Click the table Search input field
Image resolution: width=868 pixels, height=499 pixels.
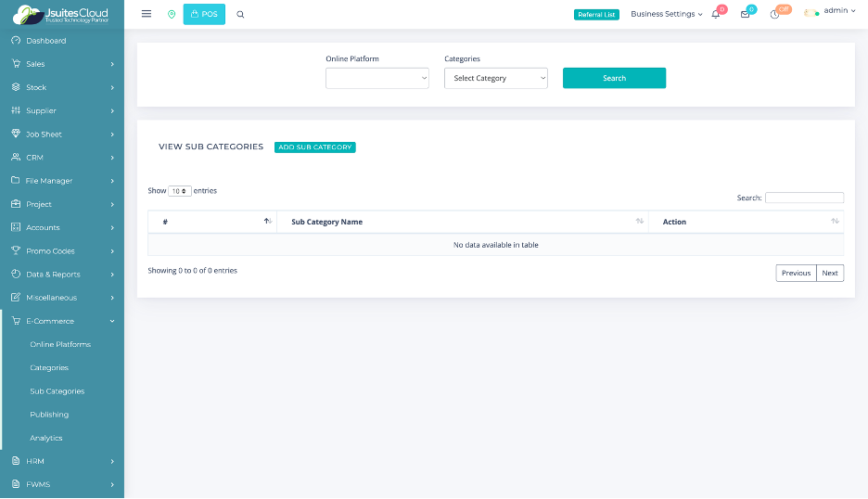click(x=804, y=198)
